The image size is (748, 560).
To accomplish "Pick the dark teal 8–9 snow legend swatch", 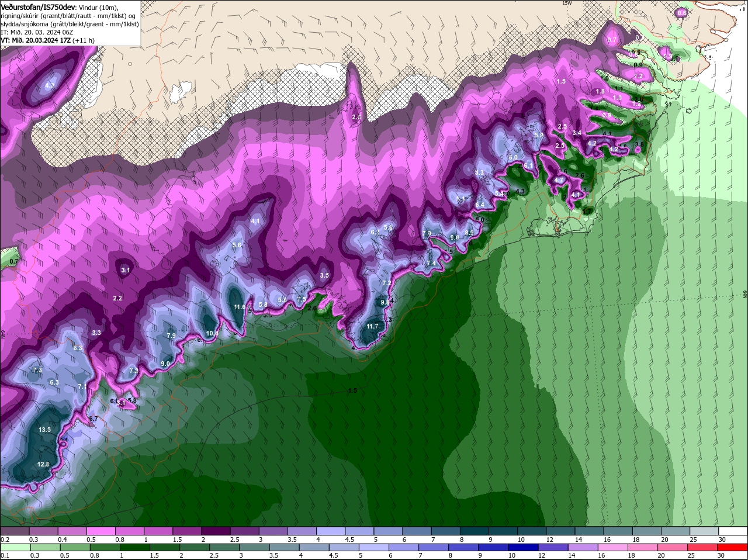I will tap(473, 531).
